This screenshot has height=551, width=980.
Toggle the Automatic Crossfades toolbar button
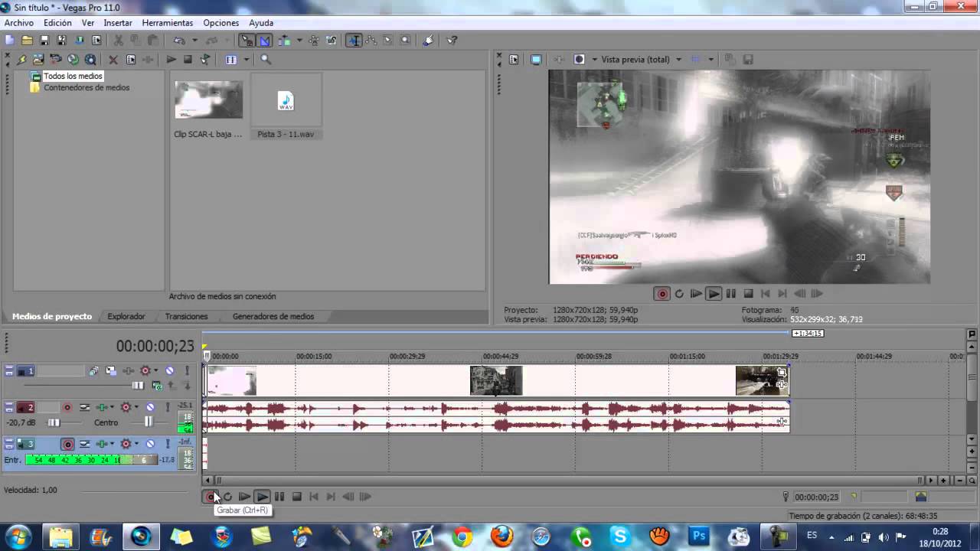265,40
